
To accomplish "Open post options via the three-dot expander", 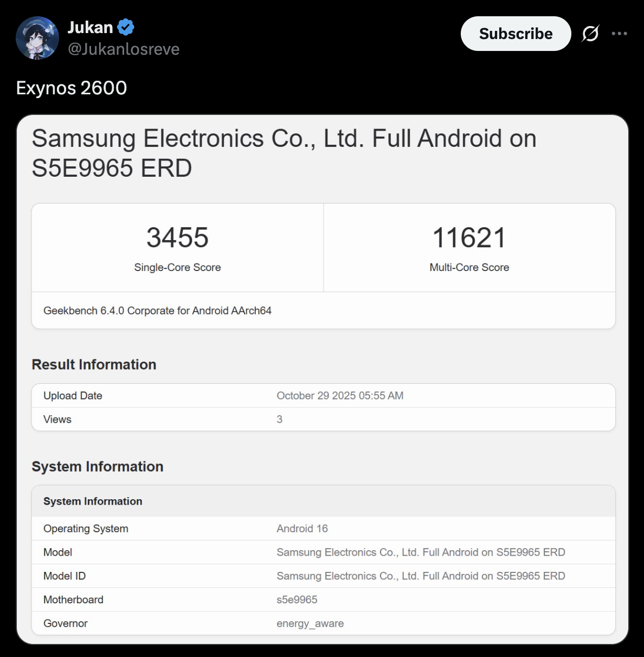I will click(619, 34).
